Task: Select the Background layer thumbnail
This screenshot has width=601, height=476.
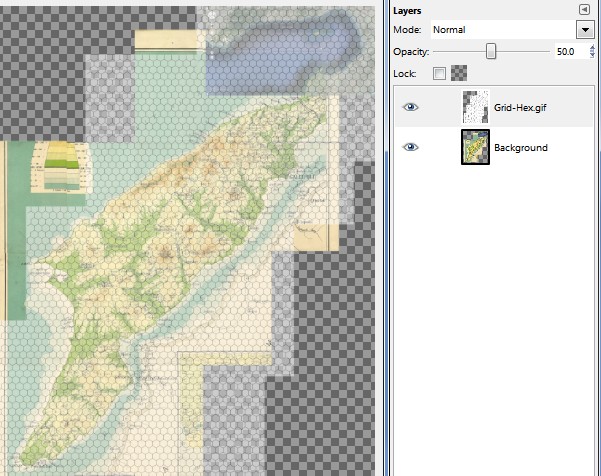Action: [475, 147]
